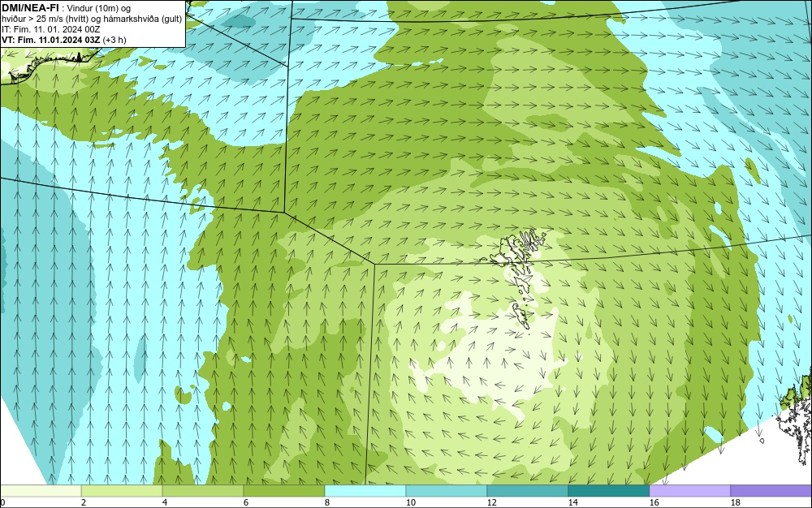The width and height of the screenshot is (812, 508).
Task: Click the palest 0–2 m/s legend swatch
Action: pyautogui.click(x=41, y=490)
